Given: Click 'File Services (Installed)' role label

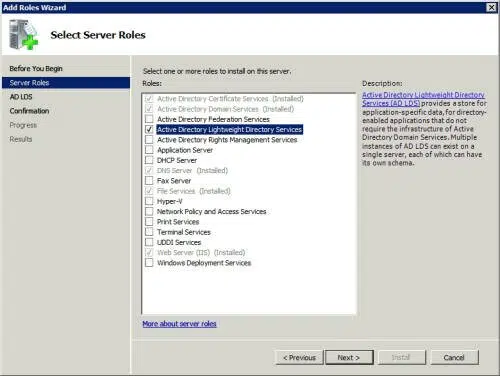Looking at the screenshot, I should pyautogui.click(x=194, y=191).
